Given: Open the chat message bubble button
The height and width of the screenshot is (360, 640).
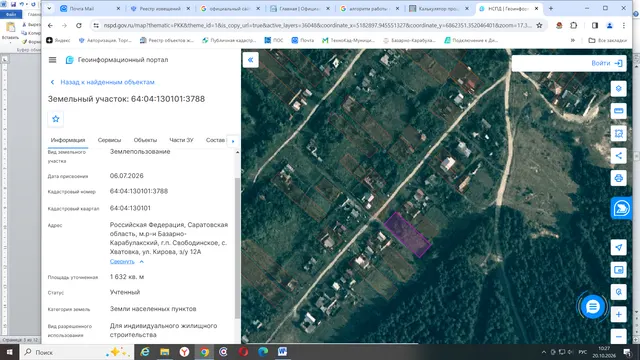Looking at the screenshot, I should pyautogui.click(x=592, y=307).
